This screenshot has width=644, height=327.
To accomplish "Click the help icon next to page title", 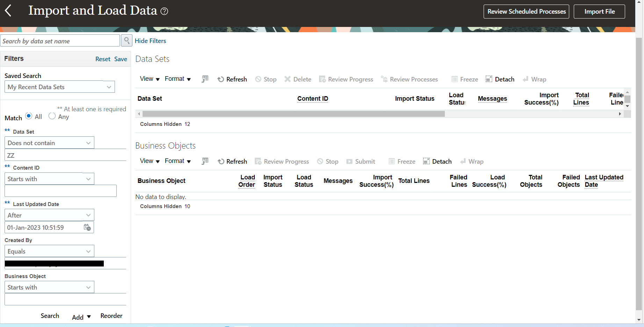I will point(164,11).
